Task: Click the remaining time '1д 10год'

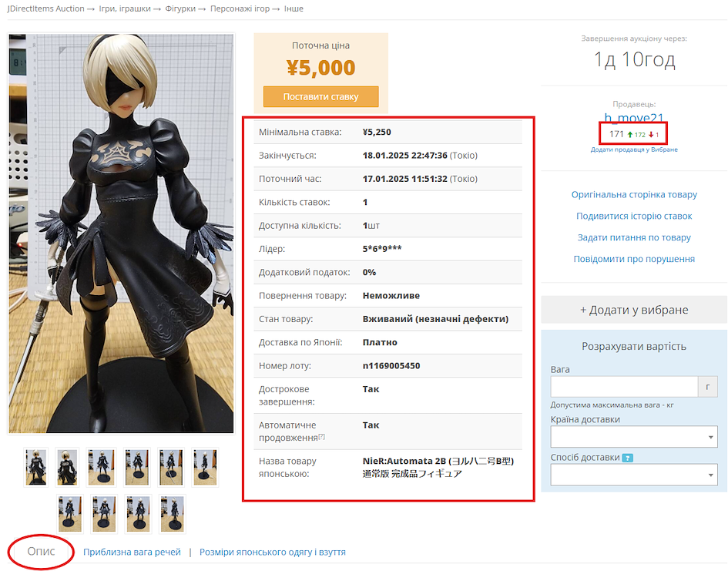Action: 634,59
